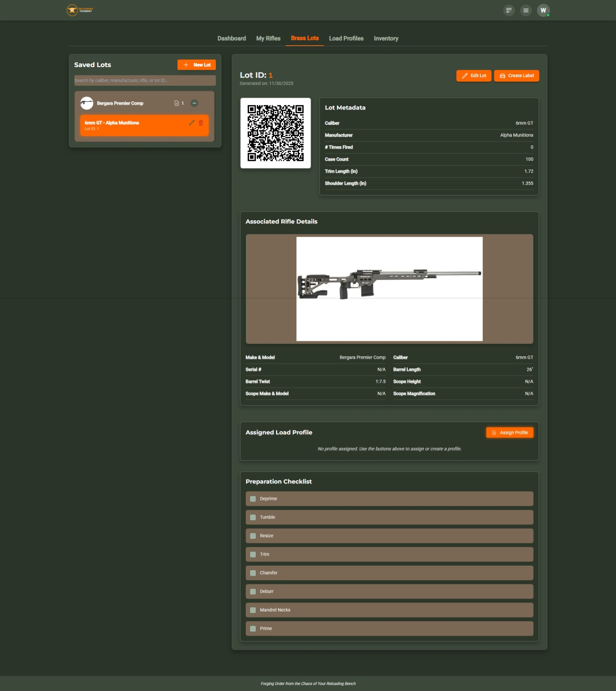Click the Generated on 11/30/2025 text
616x691 pixels.
(x=267, y=83)
